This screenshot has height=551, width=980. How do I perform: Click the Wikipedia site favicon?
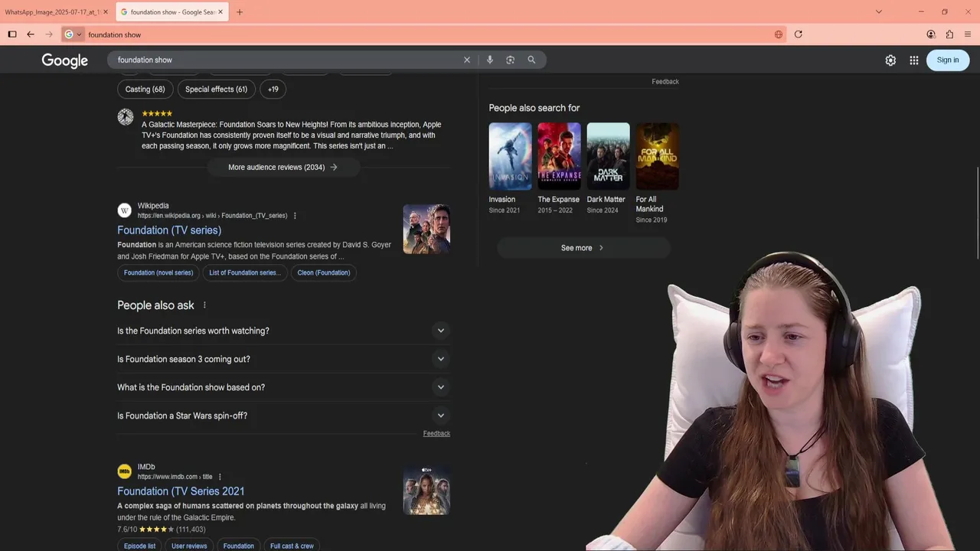125,210
